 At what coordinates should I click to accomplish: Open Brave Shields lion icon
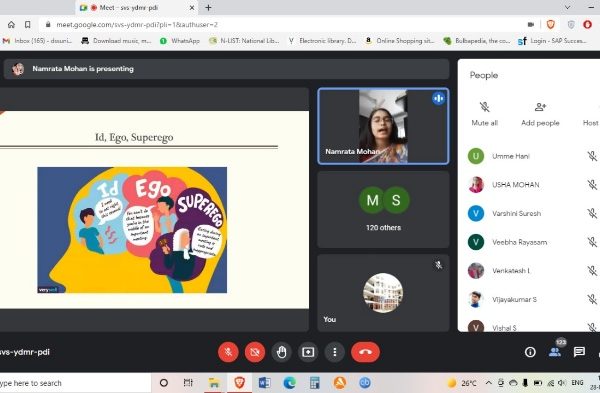click(551, 24)
